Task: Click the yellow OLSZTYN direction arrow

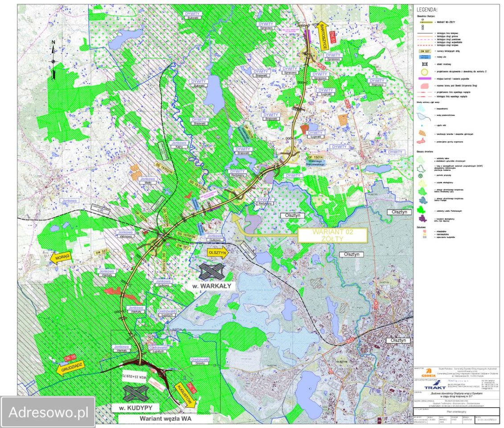Action: point(218,253)
